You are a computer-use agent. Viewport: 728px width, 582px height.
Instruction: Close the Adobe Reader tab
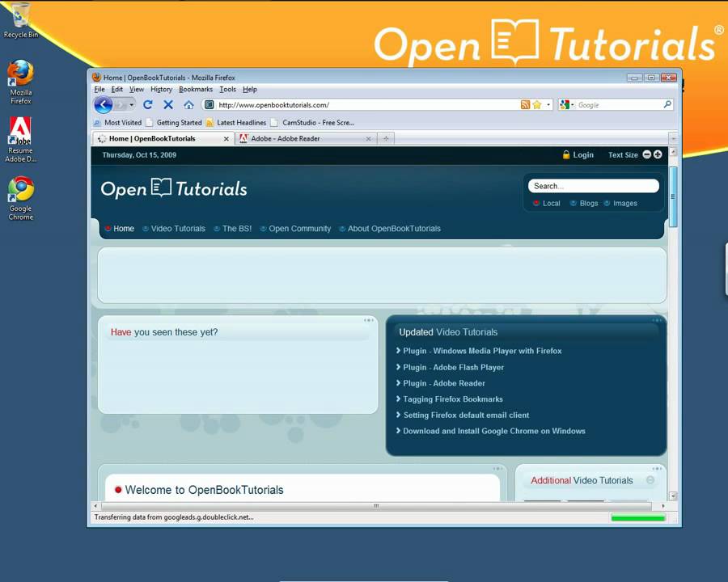click(x=368, y=139)
